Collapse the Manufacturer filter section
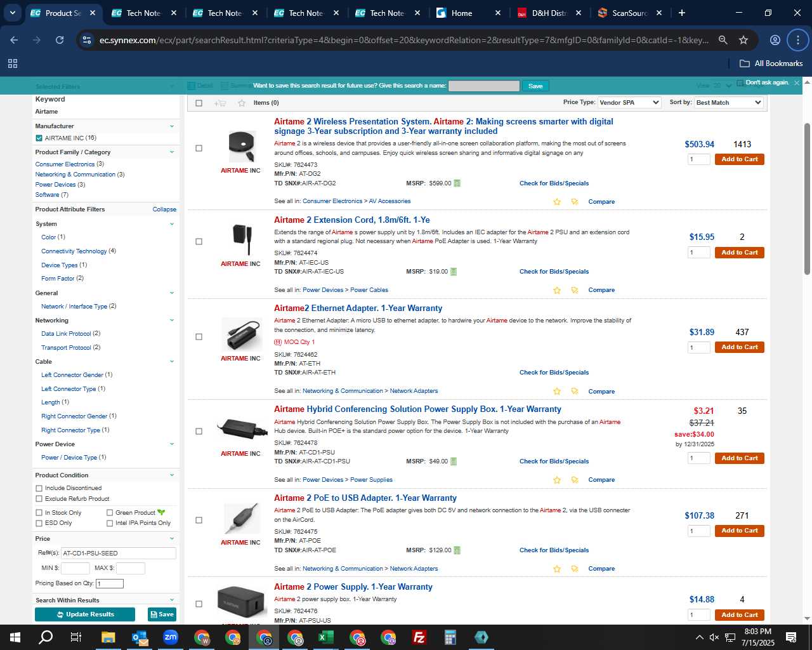 (171, 126)
